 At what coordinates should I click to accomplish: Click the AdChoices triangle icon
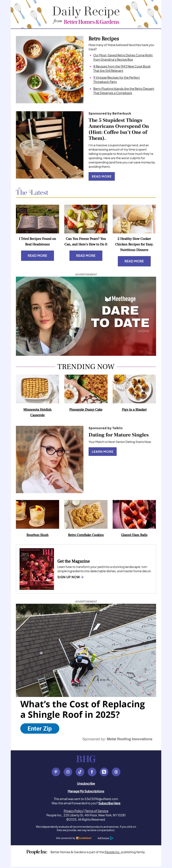(x=112, y=838)
